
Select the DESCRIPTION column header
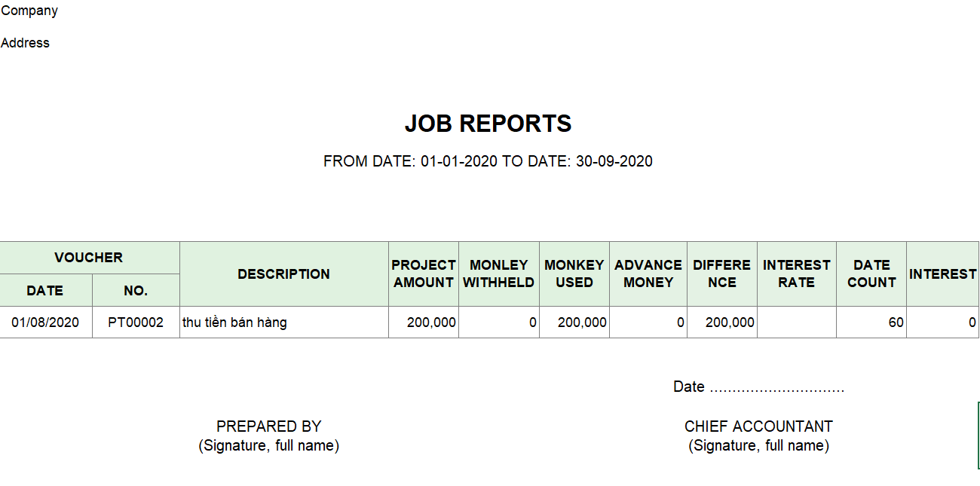tap(283, 274)
